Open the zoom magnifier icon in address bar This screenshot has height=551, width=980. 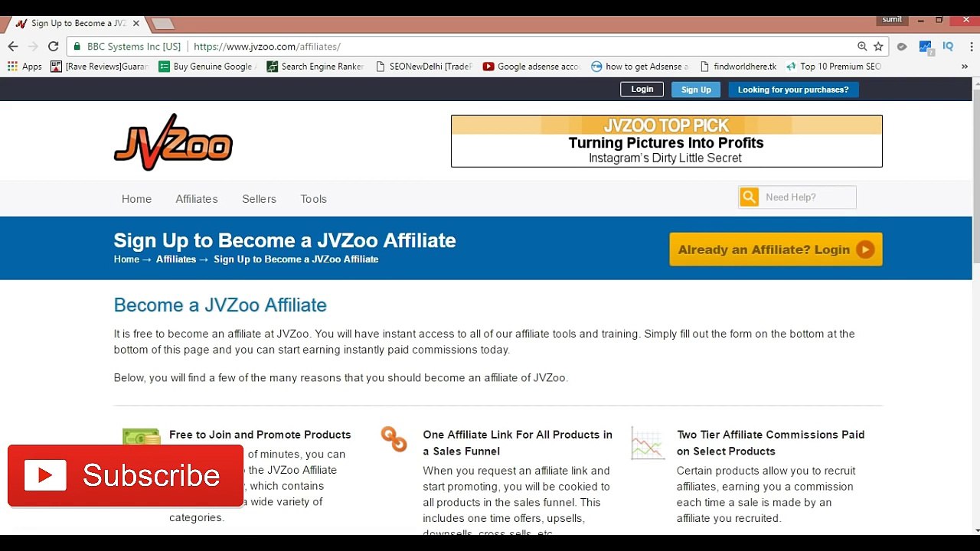coord(862,47)
